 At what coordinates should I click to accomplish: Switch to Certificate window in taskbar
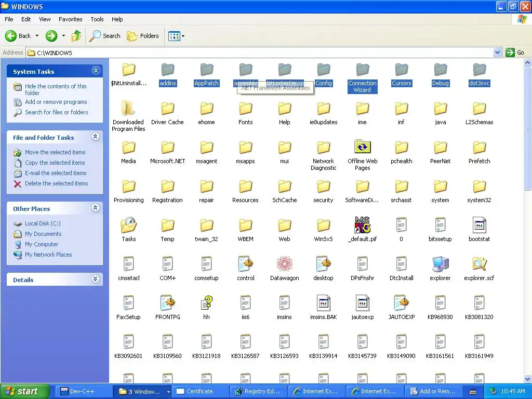click(x=200, y=391)
